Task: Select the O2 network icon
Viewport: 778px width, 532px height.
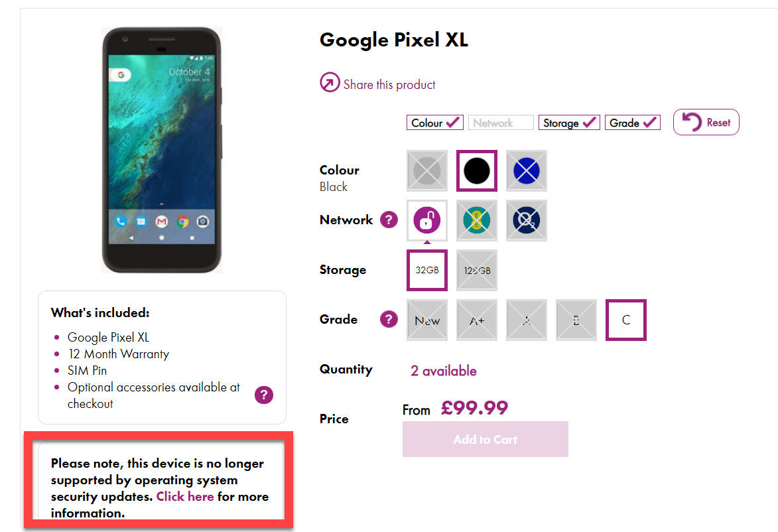Action: (x=527, y=220)
